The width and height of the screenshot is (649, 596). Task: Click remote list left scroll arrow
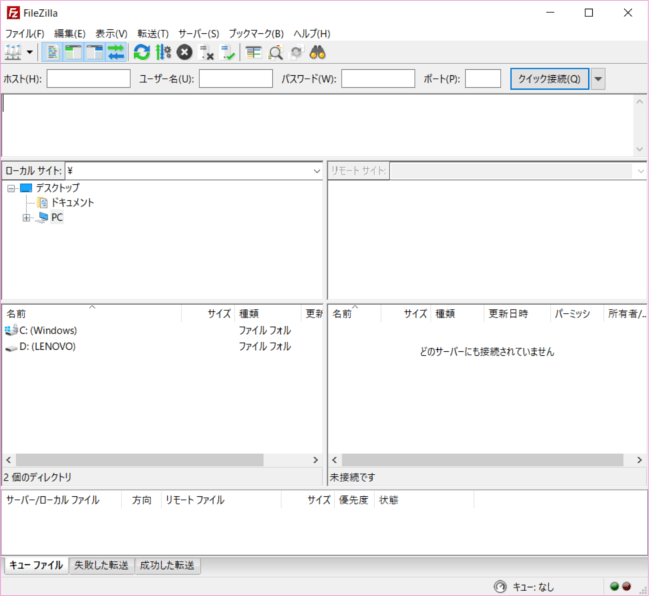tap(334, 460)
